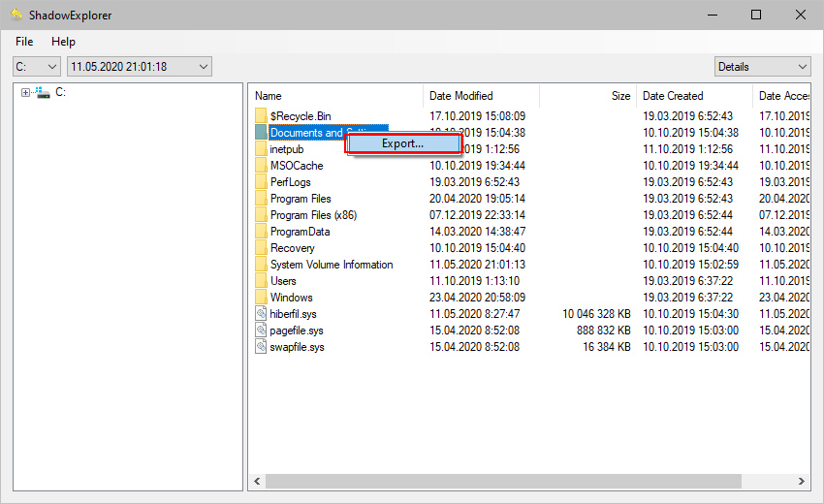
Task: Open the drive letter dropdown
Action: pyautogui.click(x=36, y=67)
